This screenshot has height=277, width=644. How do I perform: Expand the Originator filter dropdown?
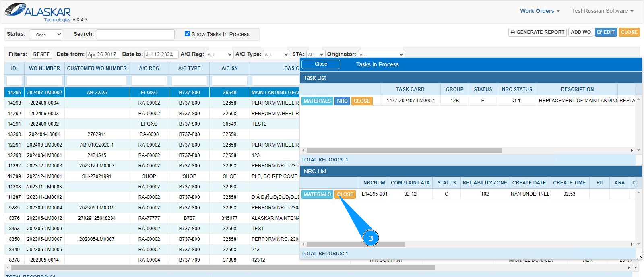click(x=381, y=54)
